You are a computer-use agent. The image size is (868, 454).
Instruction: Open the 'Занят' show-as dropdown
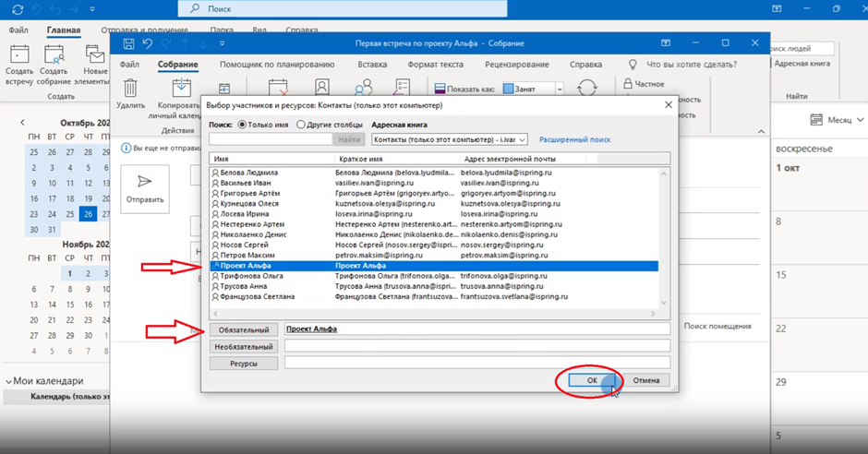coord(560,90)
